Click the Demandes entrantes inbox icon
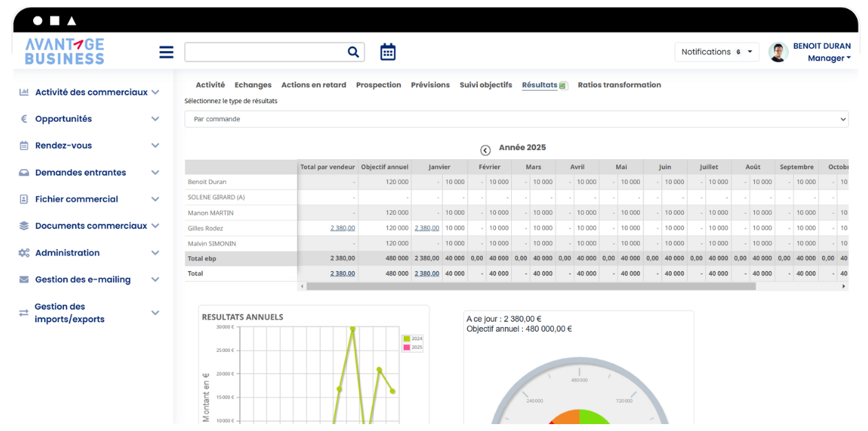The width and height of the screenshot is (868, 431). tap(23, 172)
